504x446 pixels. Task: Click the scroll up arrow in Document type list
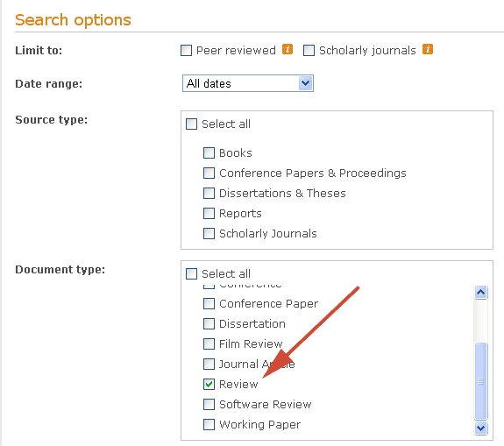coord(480,293)
